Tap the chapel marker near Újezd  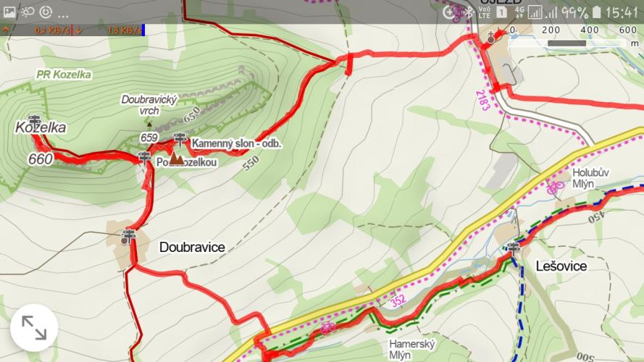click(x=491, y=38)
